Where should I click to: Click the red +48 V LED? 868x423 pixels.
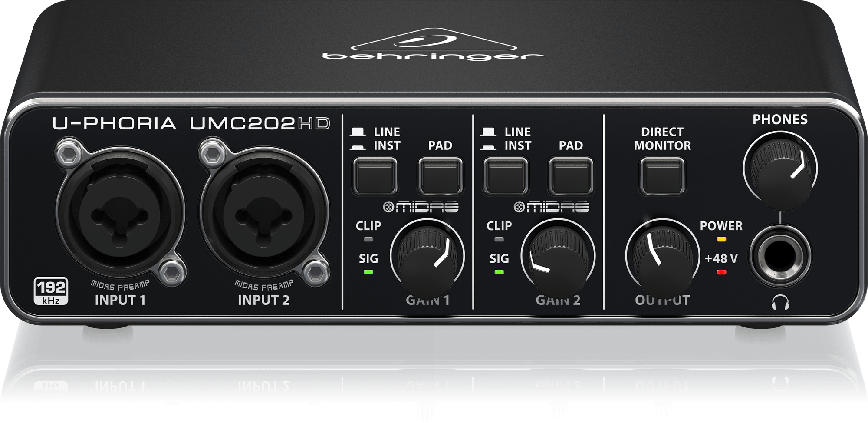coord(721,272)
